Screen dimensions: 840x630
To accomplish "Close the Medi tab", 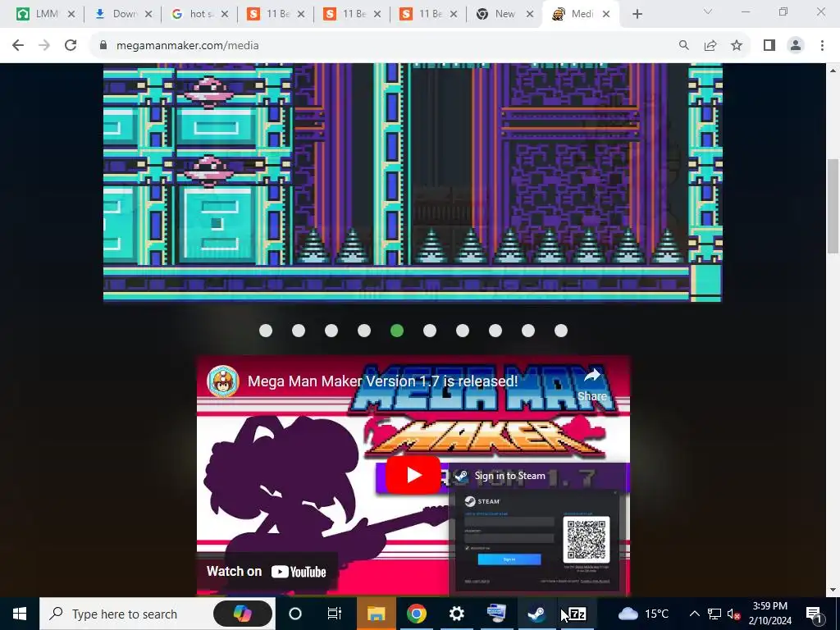I will coord(606,15).
